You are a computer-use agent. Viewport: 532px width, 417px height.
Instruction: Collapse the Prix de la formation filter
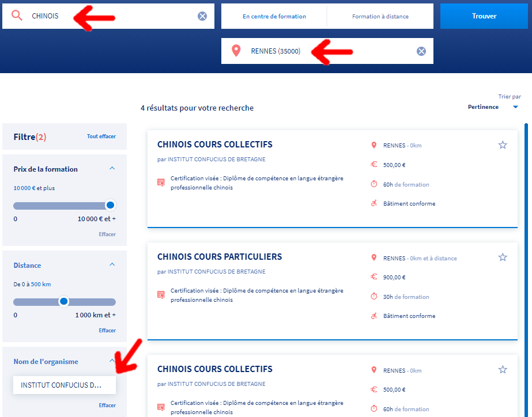click(x=112, y=169)
